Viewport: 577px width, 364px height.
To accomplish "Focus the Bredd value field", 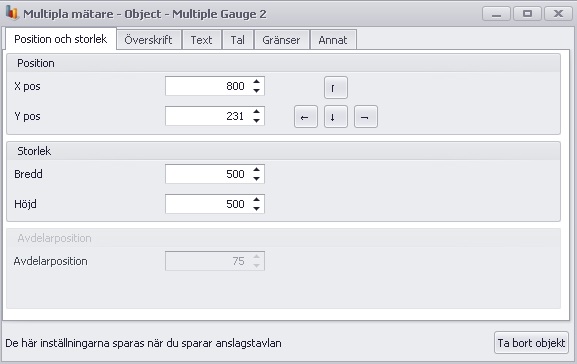I will tap(208, 174).
